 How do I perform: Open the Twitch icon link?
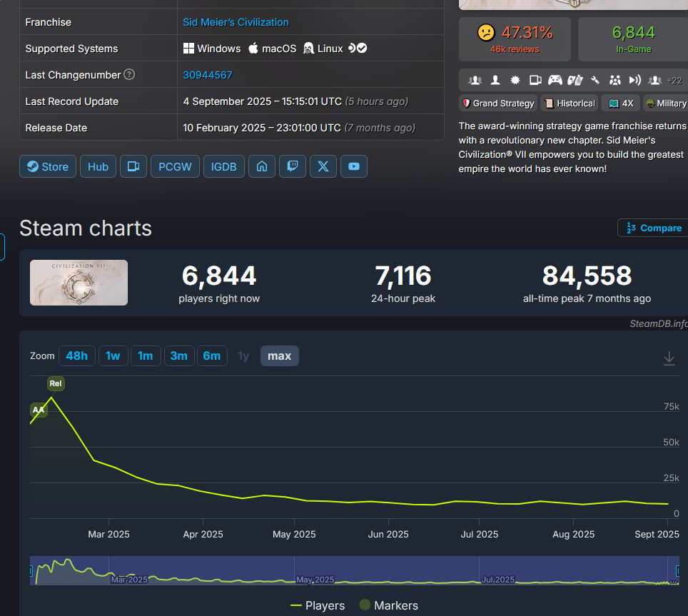point(293,167)
